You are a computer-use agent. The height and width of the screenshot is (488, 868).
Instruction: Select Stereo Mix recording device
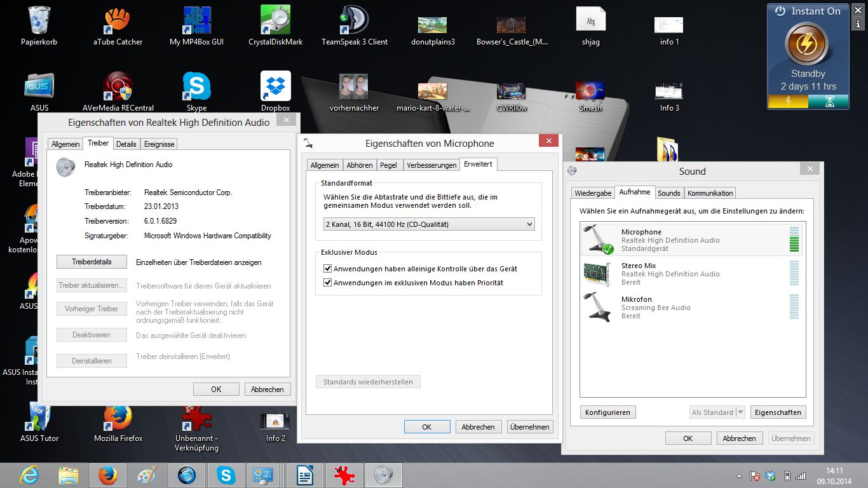pyautogui.click(x=693, y=273)
